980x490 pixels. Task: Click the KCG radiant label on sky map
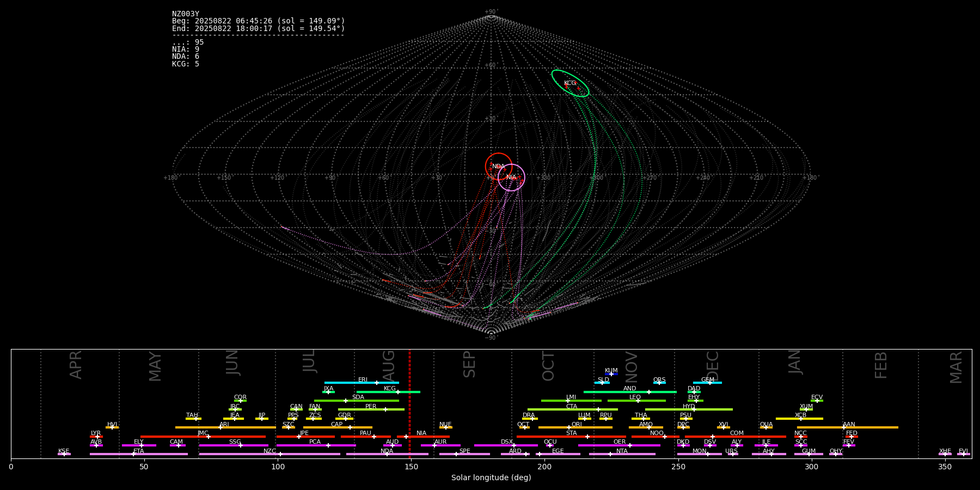570,83
